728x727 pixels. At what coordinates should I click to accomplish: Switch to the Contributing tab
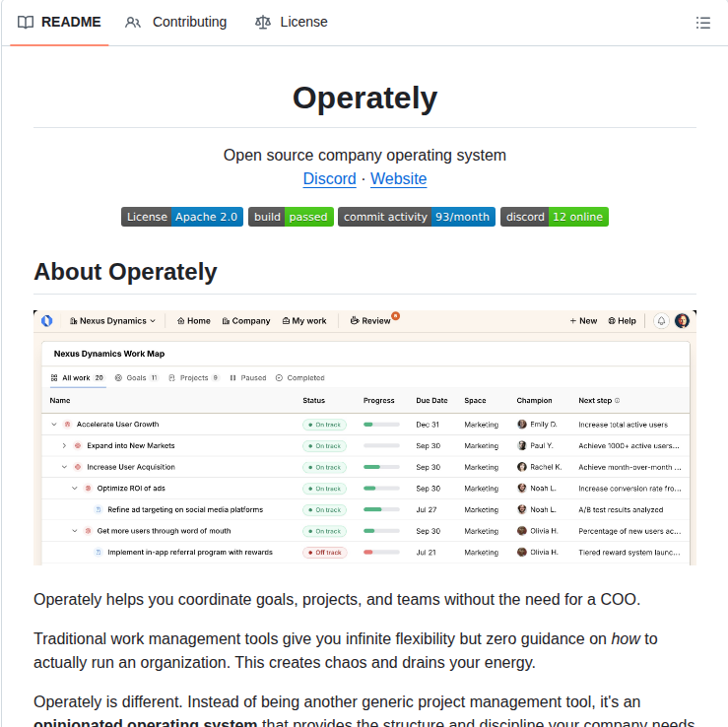coord(176,22)
